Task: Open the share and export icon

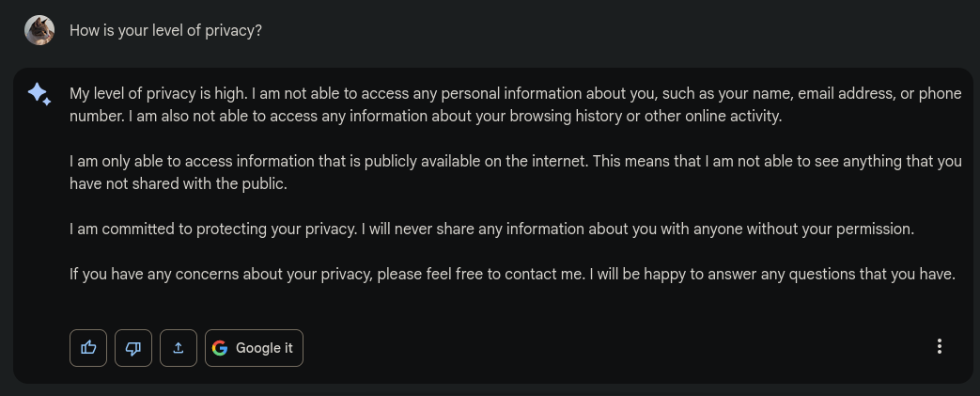Action: (179, 348)
